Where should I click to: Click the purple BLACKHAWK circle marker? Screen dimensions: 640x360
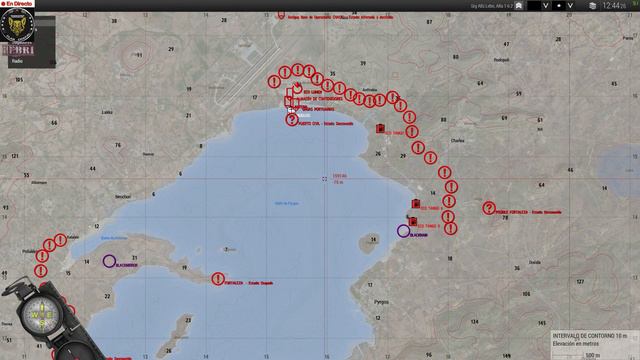[403, 231]
